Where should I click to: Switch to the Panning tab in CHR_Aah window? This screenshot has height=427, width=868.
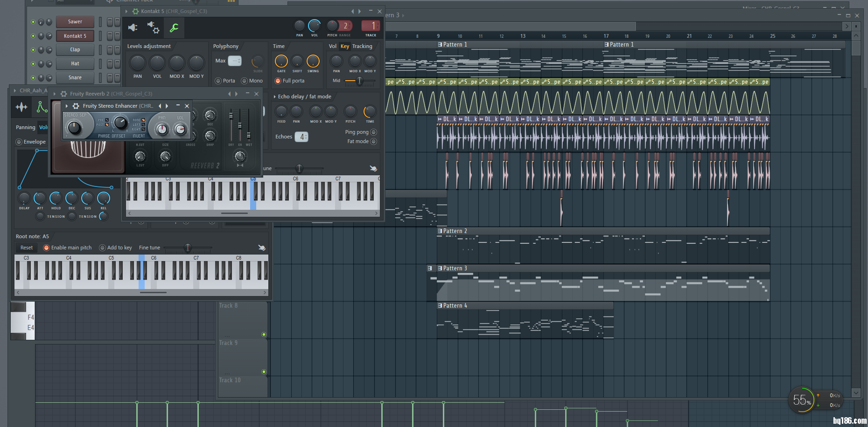tap(26, 127)
